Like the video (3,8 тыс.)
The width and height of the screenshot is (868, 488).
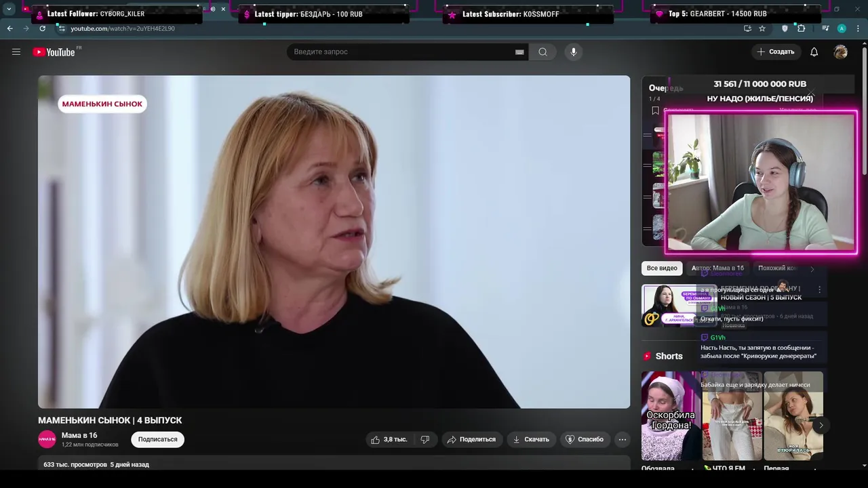pyautogui.click(x=389, y=439)
